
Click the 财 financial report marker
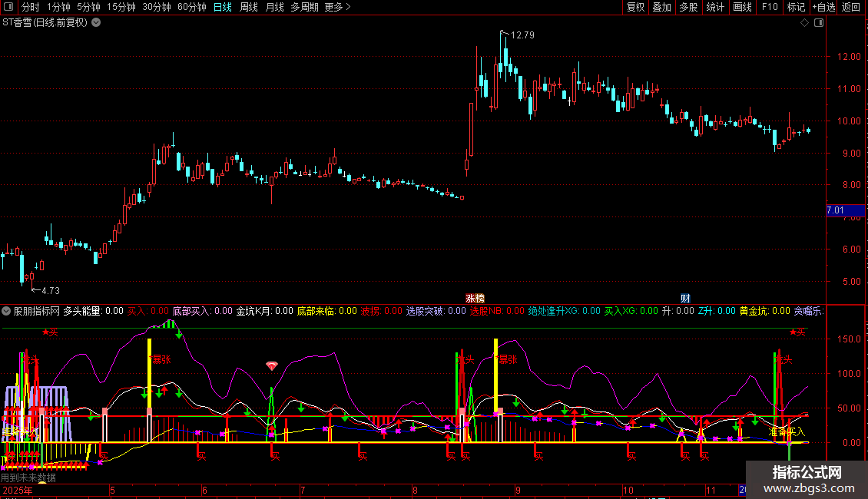685,298
